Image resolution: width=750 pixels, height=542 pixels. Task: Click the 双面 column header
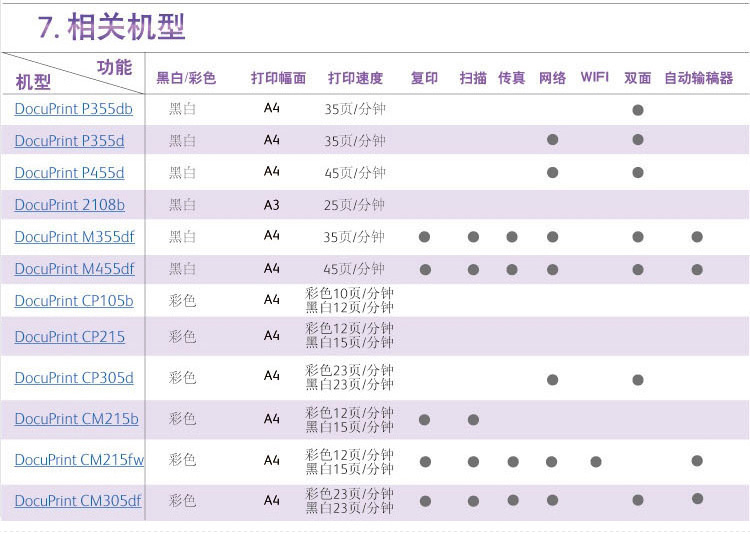(x=638, y=78)
